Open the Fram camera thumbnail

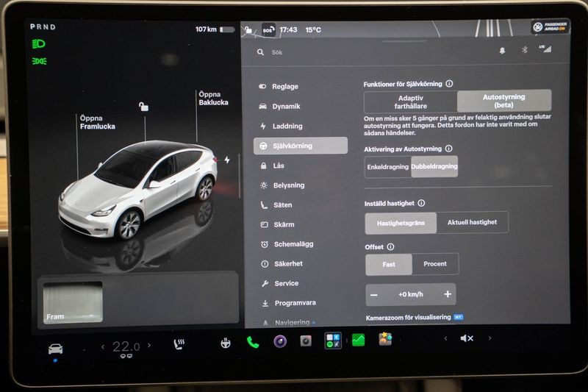click(73, 302)
